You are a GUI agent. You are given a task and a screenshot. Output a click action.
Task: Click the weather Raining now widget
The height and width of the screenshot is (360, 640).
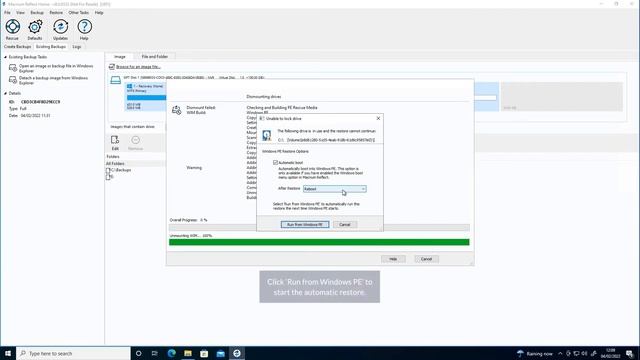point(534,353)
